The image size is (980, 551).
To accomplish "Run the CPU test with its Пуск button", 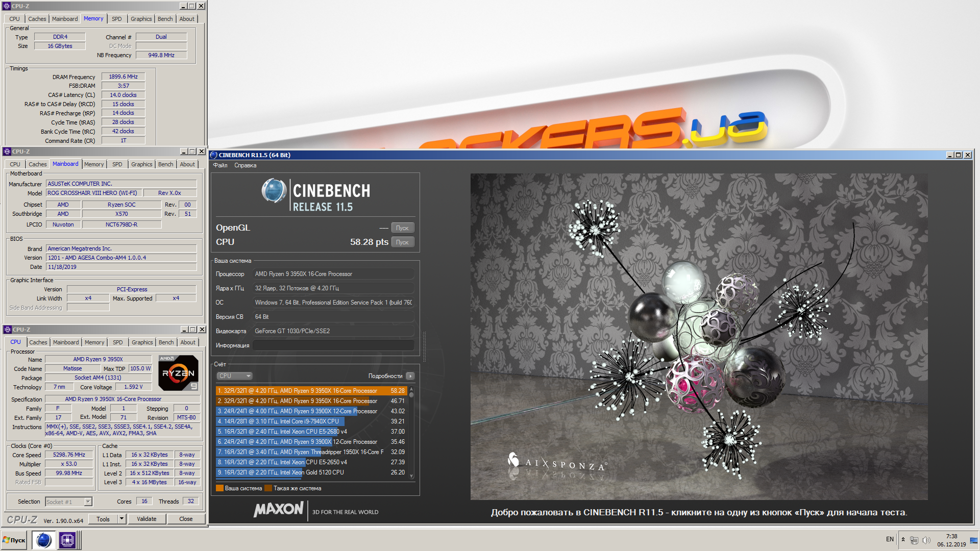I will tap(402, 242).
